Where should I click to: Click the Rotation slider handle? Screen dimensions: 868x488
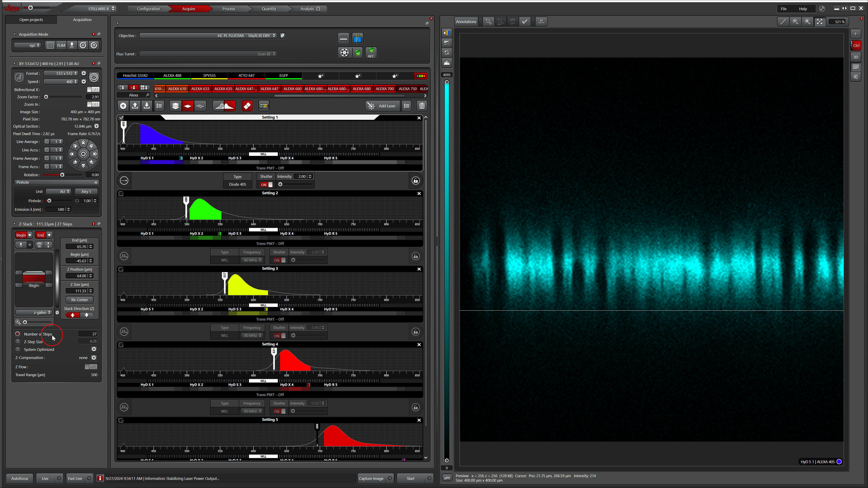[62, 175]
